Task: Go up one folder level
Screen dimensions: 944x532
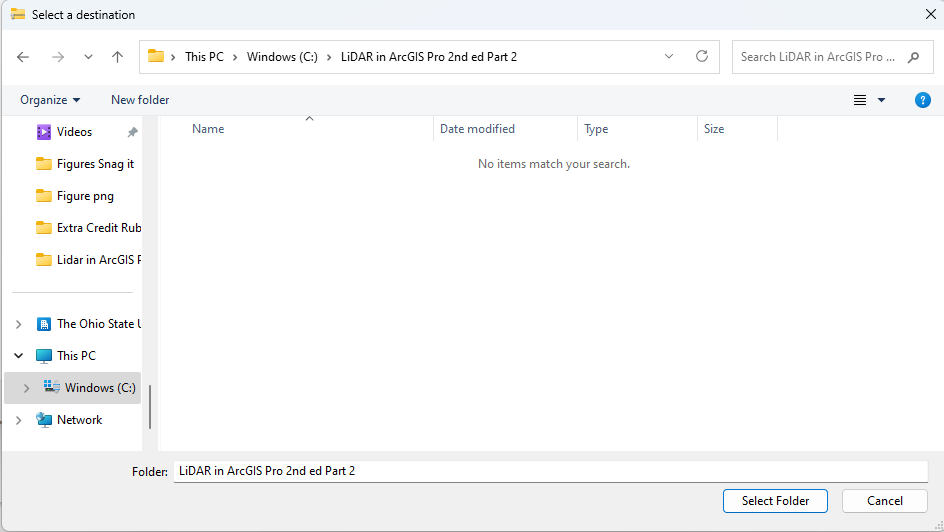Action: click(x=117, y=57)
